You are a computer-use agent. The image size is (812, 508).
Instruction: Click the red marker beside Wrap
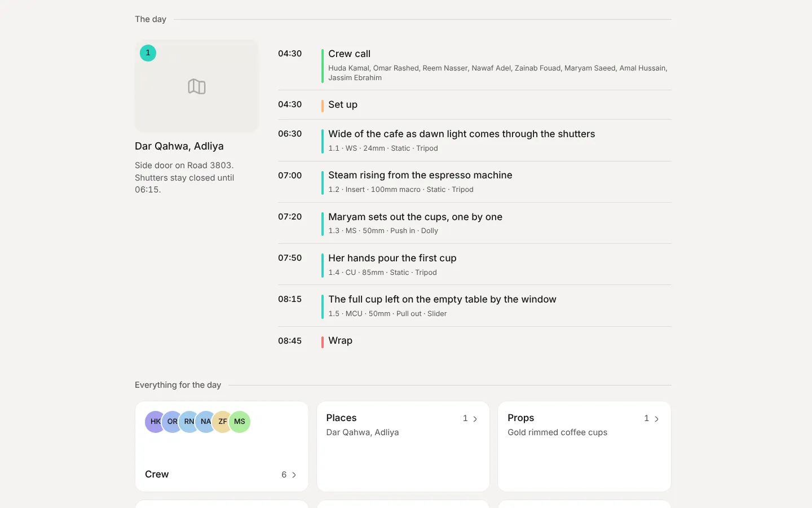pyautogui.click(x=323, y=342)
